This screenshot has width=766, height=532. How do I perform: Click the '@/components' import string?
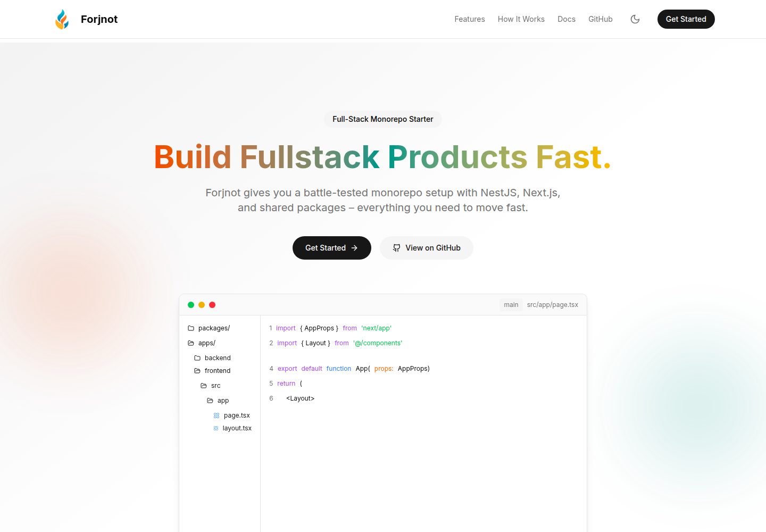[x=378, y=343]
